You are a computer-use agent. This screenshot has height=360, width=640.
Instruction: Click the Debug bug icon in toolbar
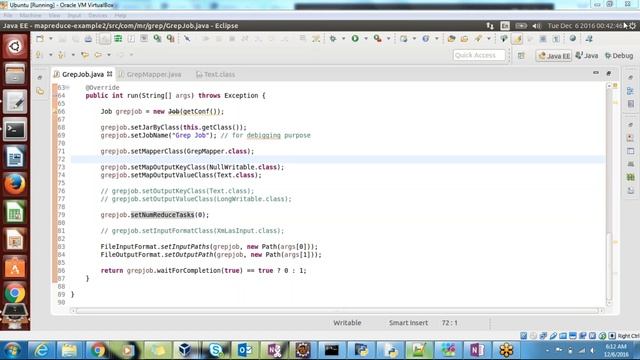click(x=333, y=38)
